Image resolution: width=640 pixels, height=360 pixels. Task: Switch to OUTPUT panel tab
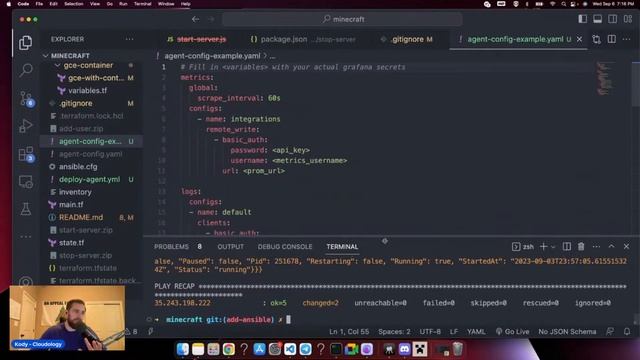[x=231, y=247]
